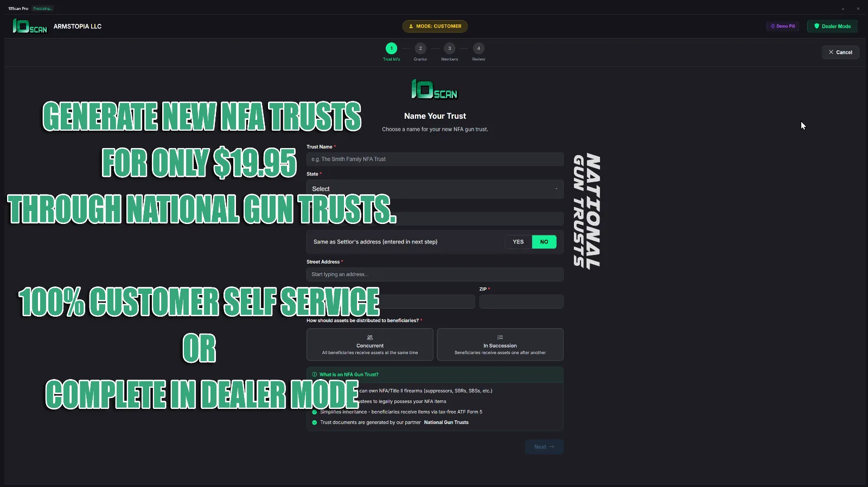Click the ZIP input field
The width and height of the screenshot is (868, 487).
coord(521,302)
